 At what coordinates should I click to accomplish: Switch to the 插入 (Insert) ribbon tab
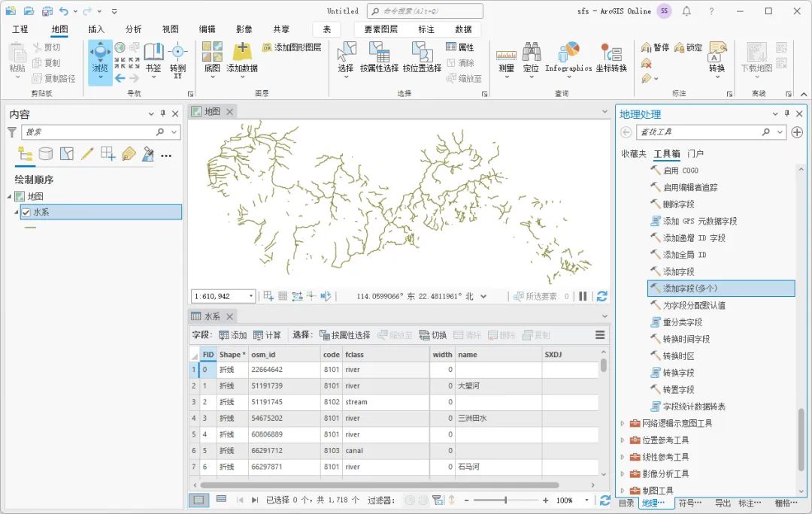click(96, 29)
